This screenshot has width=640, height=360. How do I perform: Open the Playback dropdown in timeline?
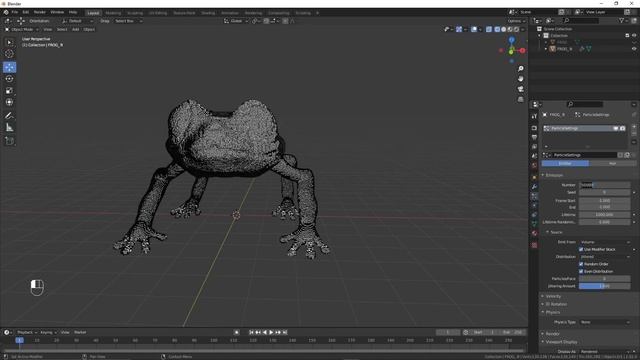(27, 332)
